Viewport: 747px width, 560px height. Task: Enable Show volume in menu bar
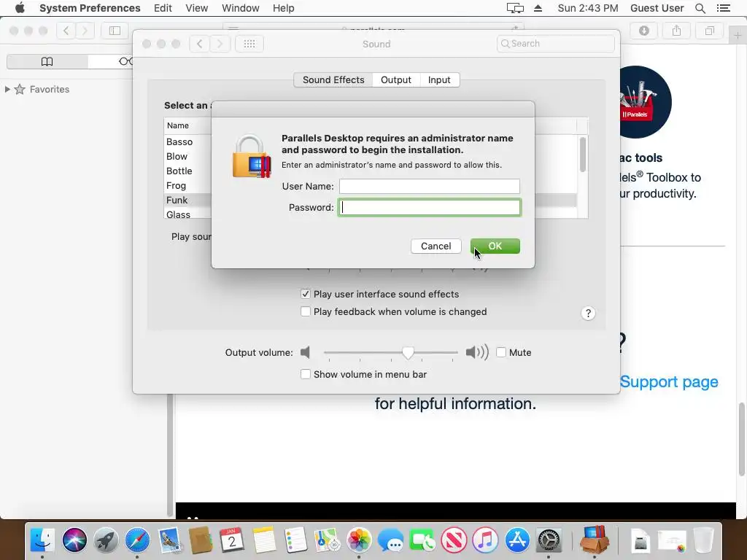(x=306, y=374)
